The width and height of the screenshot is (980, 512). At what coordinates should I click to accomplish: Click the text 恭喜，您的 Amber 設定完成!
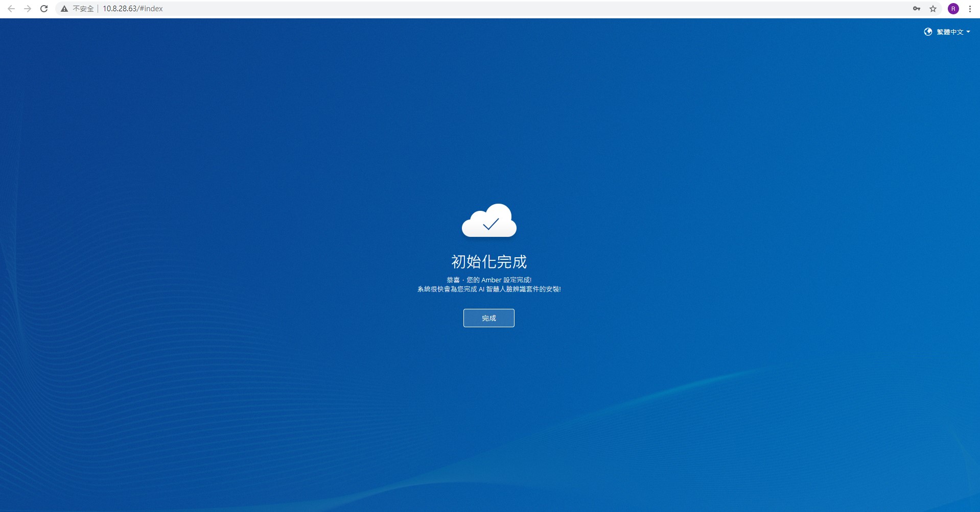point(489,280)
